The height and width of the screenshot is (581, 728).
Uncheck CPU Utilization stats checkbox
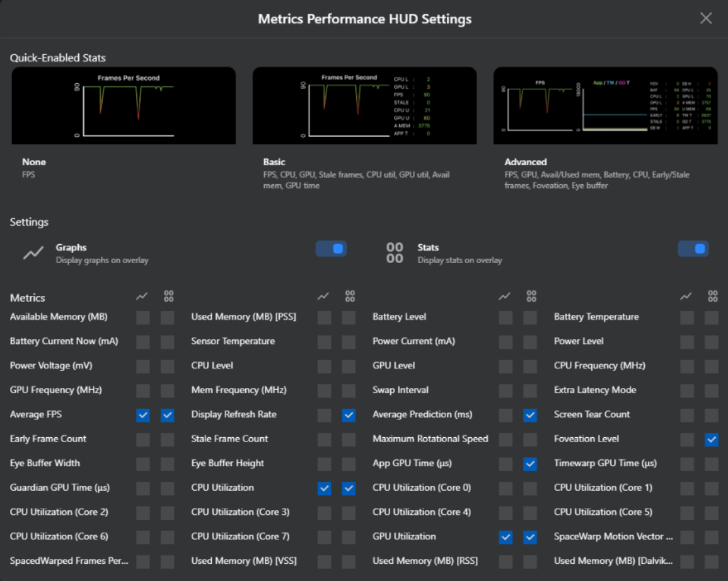[349, 489]
